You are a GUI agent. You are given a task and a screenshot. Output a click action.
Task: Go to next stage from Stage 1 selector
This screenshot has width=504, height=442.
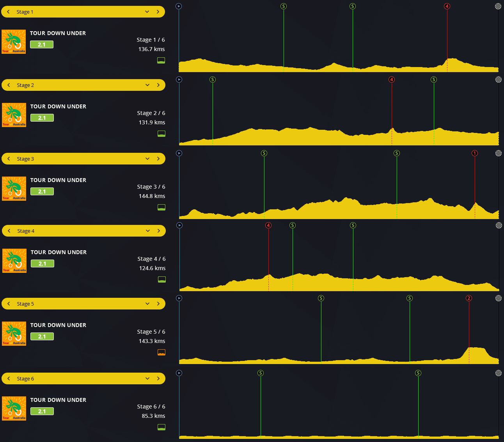click(158, 12)
